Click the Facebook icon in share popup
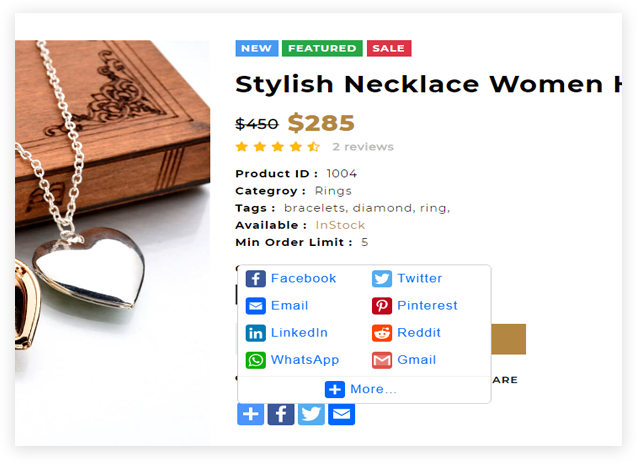The width and height of the screenshot is (637, 463). coord(256,279)
